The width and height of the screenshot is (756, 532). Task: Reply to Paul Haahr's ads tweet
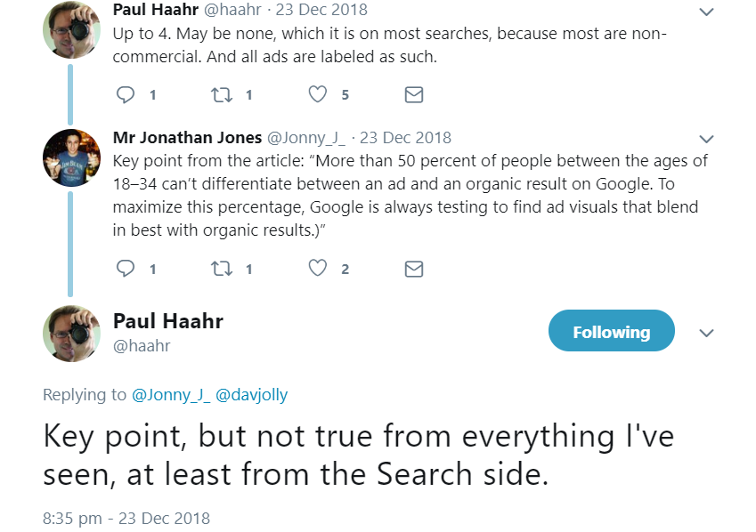pyautogui.click(x=125, y=94)
